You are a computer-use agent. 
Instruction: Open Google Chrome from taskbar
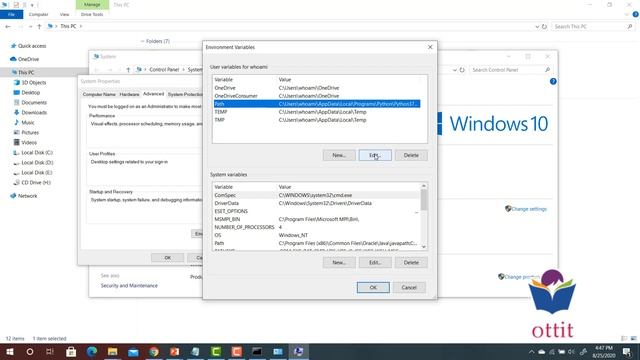154,351
